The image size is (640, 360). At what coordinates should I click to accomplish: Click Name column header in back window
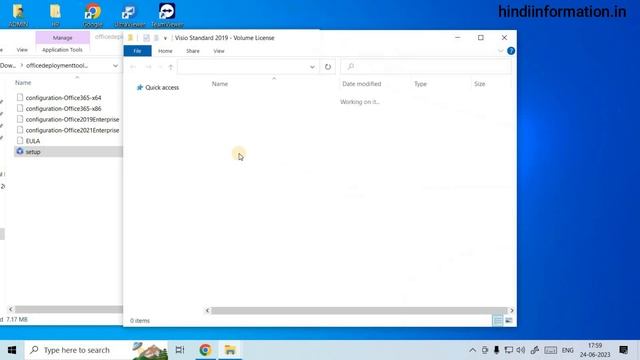point(23,82)
